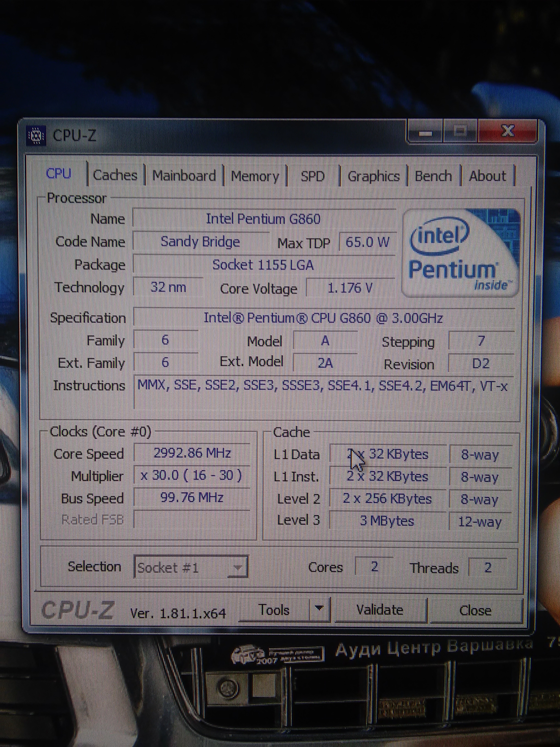Click the Threads count field
The image size is (560, 747).
click(x=487, y=567)
